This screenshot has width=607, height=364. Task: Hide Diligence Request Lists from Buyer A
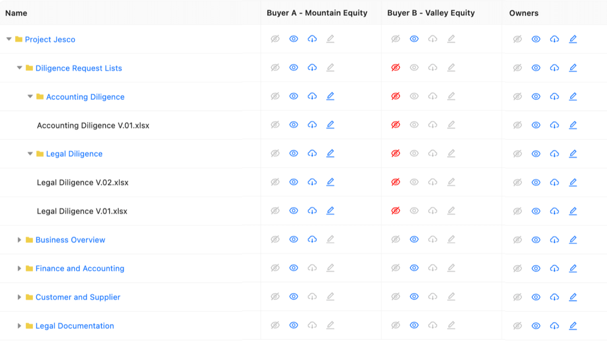tap(275, 67)
